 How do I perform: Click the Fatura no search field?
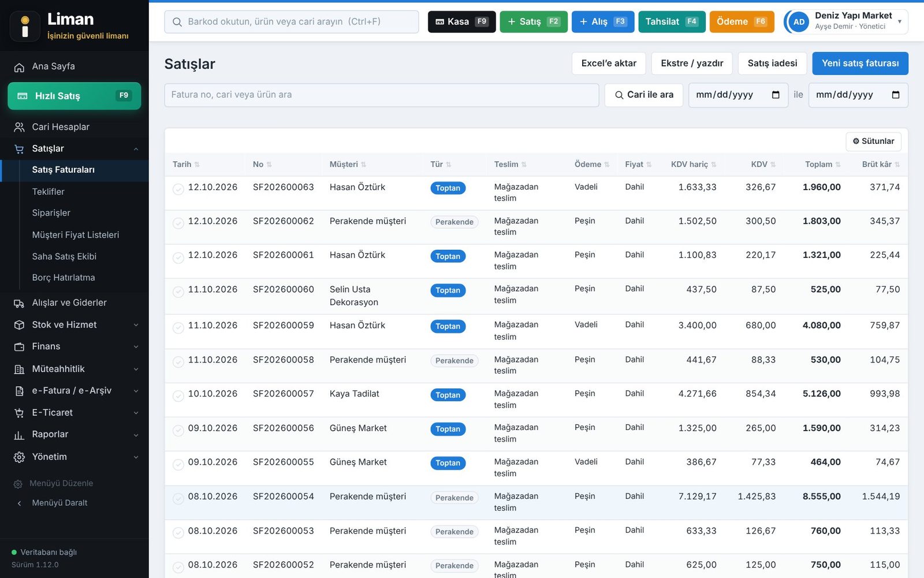381,95
